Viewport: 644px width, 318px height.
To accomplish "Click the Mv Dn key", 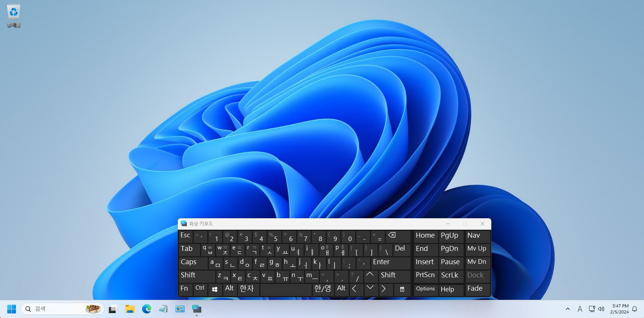I will point(478,263).
